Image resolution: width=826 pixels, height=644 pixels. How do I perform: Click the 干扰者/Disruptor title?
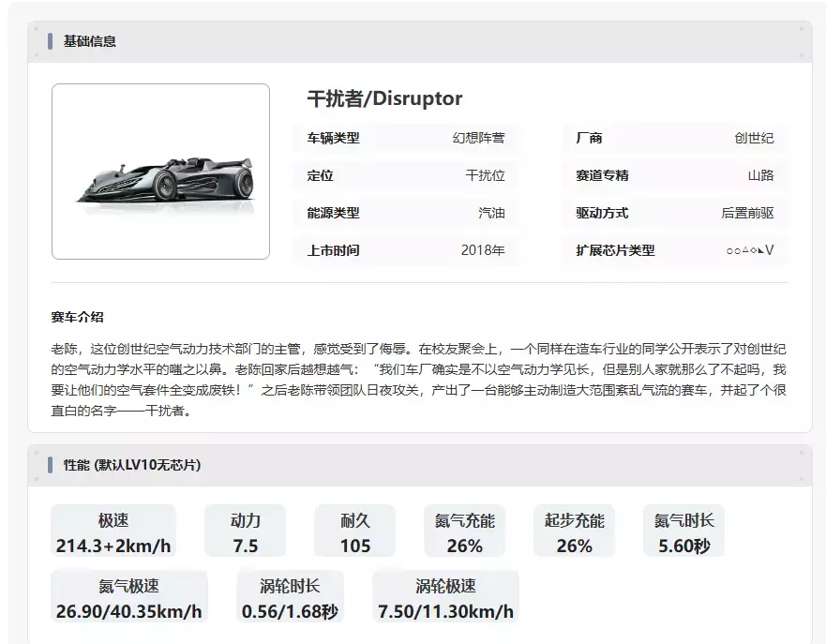pyautogui.click(x=384, y=98)
